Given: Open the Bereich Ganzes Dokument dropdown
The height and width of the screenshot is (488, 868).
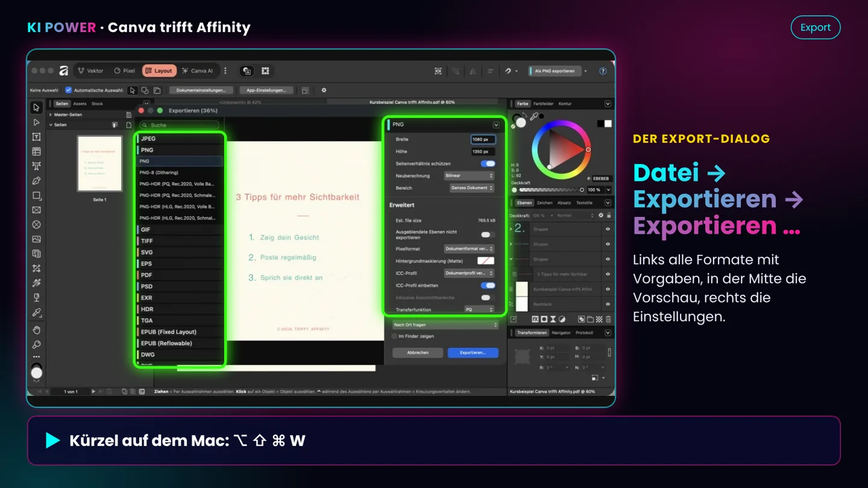Looking at the screenshot, I should click(x=472, y=188).
